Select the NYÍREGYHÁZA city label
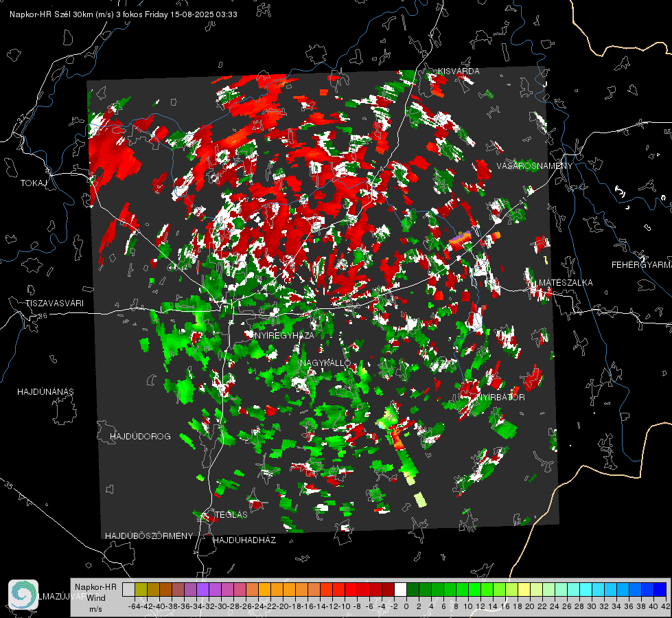The image size is (672, 618). click(283, 335)
